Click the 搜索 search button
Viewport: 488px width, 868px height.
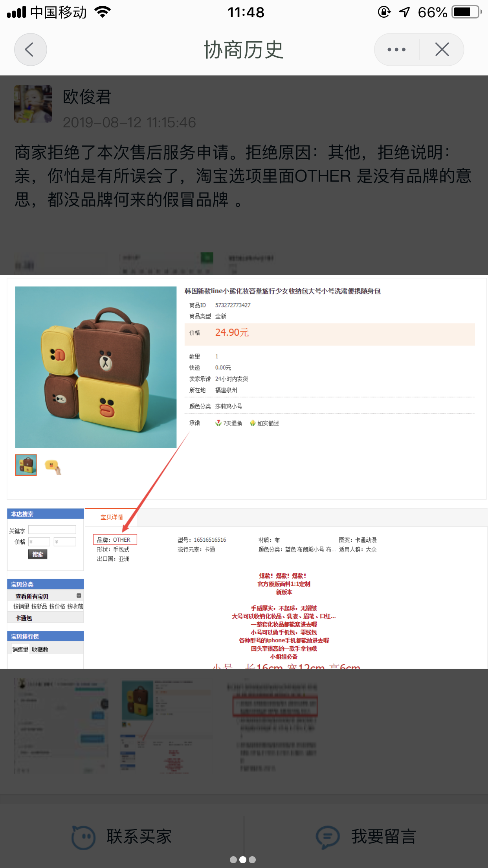(x=38, y=554)
